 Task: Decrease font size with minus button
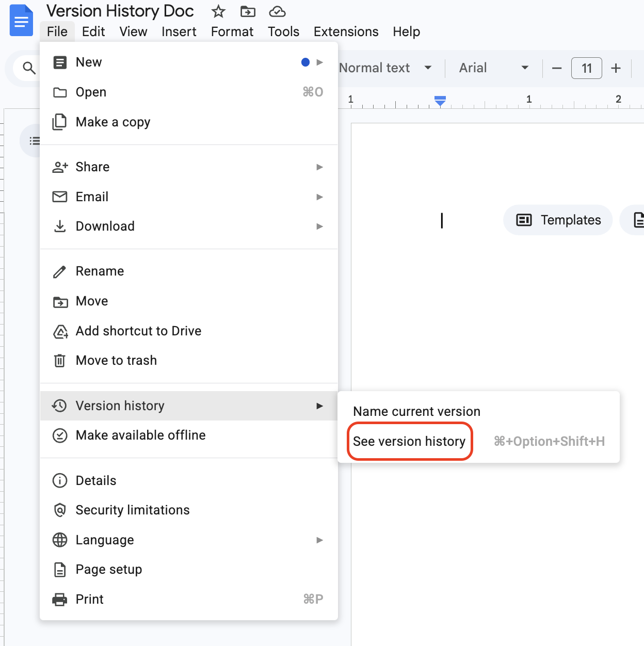tap(556, 68)
